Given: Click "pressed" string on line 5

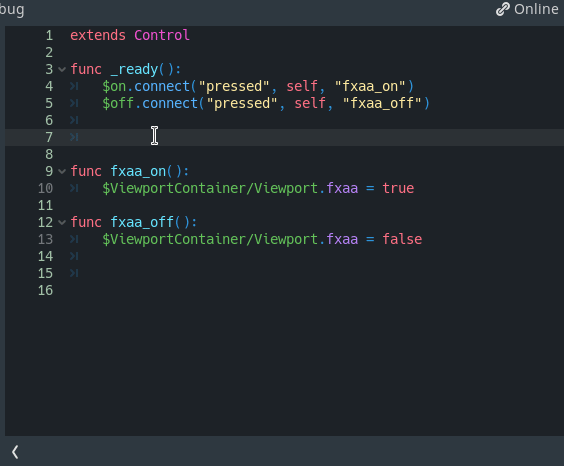Looking at the screenshot, I should click(242, 103).
